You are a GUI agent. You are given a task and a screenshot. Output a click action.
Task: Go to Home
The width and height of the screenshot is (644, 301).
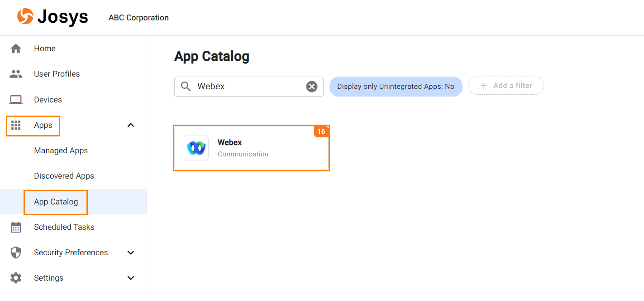[x=45, y=49]
